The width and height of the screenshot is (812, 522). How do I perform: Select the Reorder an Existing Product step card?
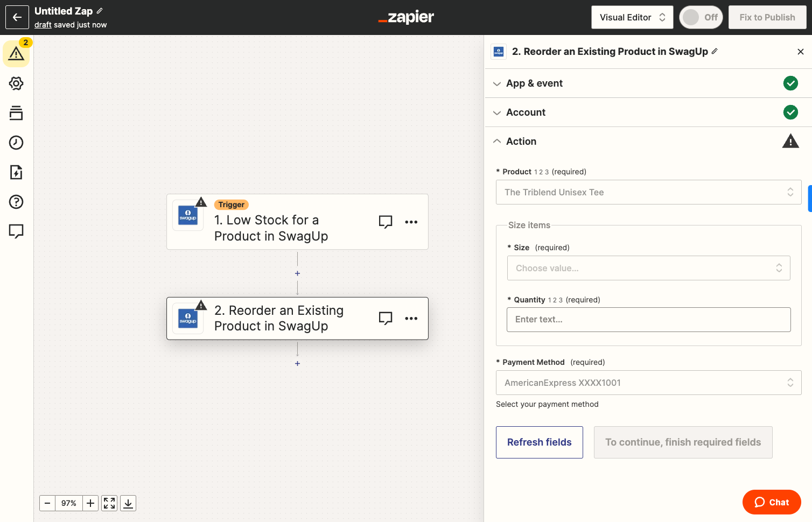(297, 318)
